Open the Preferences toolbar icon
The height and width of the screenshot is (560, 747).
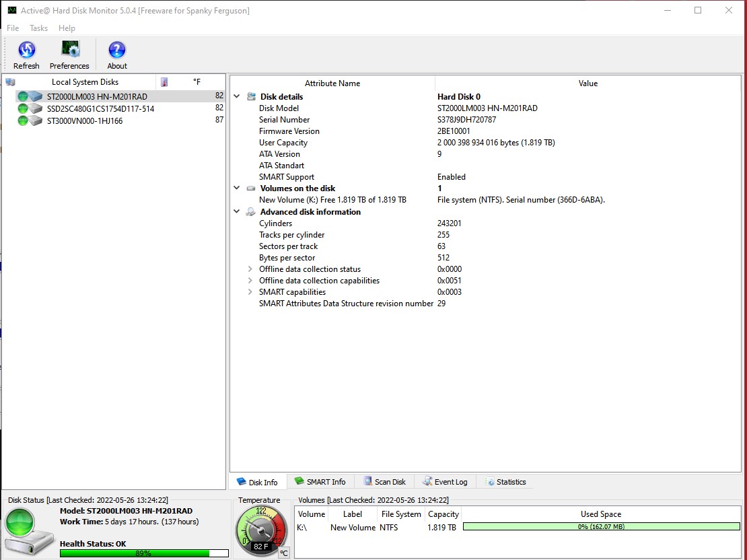tap(69, 50)
